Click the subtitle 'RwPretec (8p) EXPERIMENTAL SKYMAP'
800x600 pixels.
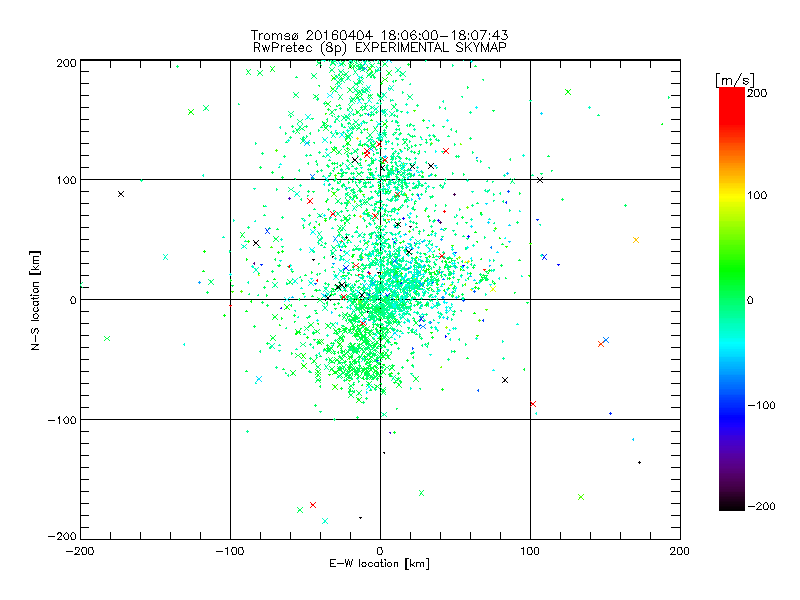point(380,47)
